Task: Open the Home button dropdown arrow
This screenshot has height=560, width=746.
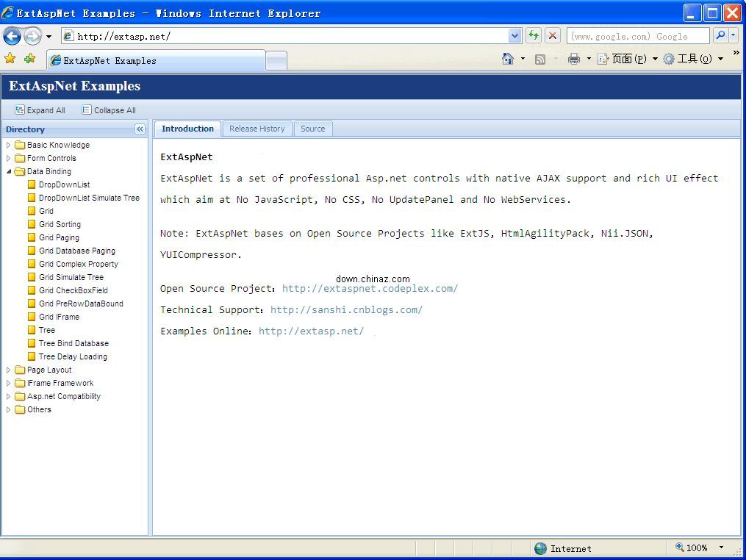Action: [523, 59]
